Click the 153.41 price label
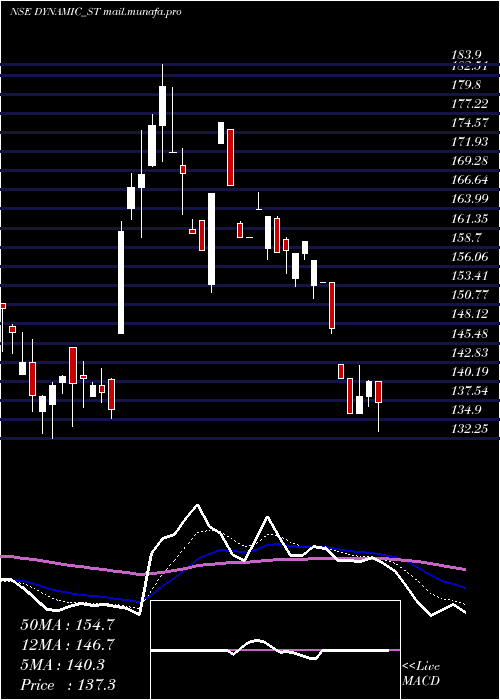This screenshot has width=500, height=700. click(470, 276)
